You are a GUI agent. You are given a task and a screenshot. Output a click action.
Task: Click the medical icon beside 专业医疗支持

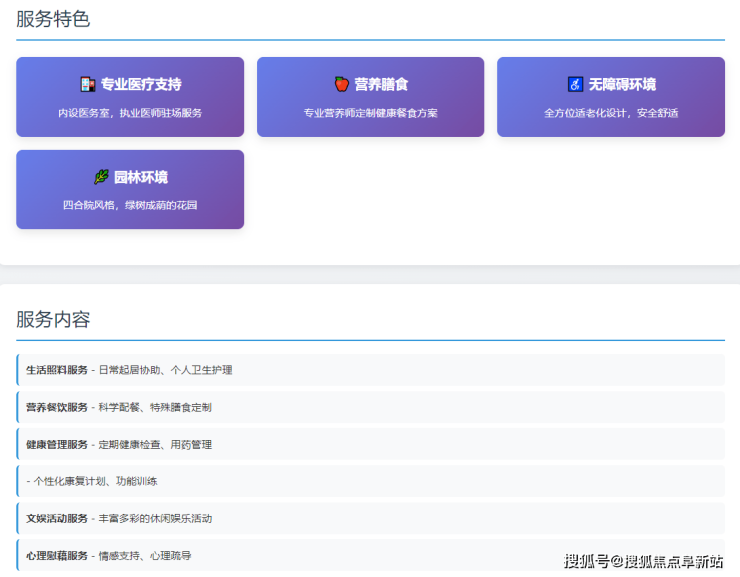pyautogui.click(x=87, y=85)
